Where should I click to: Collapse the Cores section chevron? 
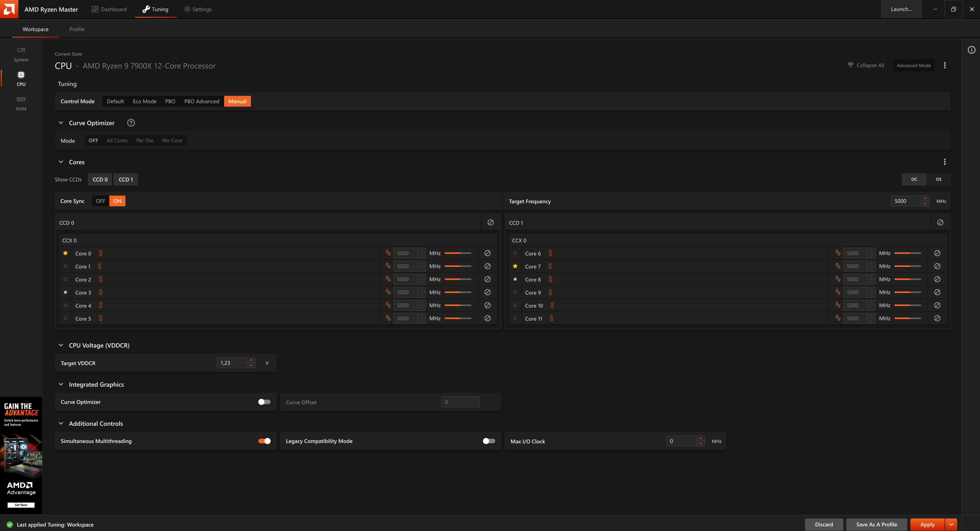click(x=61, y=162)
